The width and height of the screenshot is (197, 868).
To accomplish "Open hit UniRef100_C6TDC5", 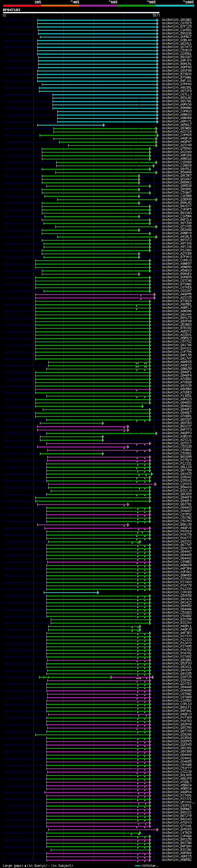I will tap(177, 23).
